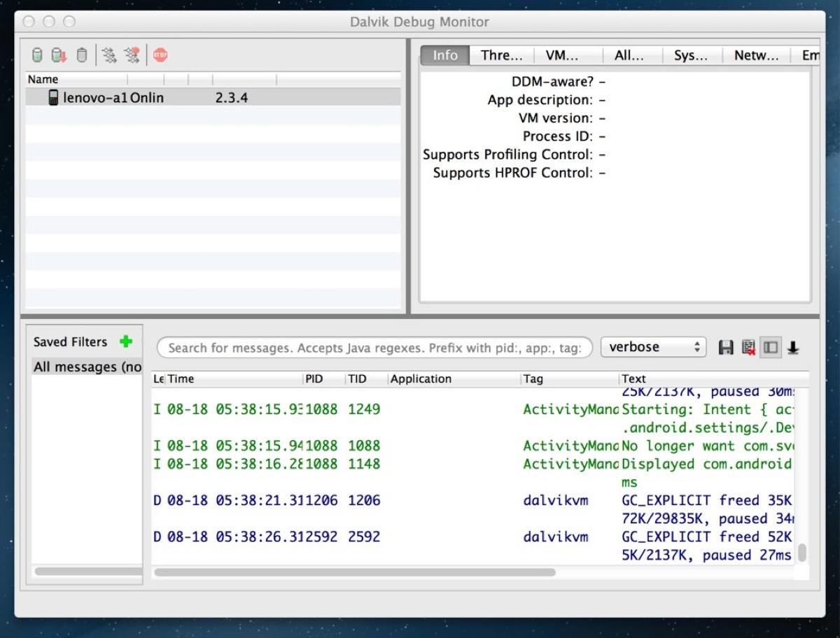The image size is (840, 638).
Task: Switch to the Threads tab
Action: coord(501,56)
